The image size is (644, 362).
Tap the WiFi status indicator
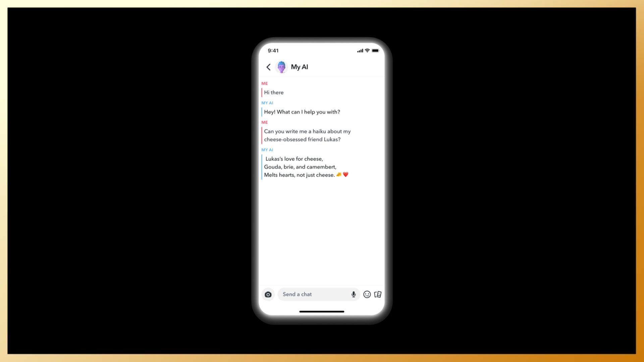pos(367,50)
